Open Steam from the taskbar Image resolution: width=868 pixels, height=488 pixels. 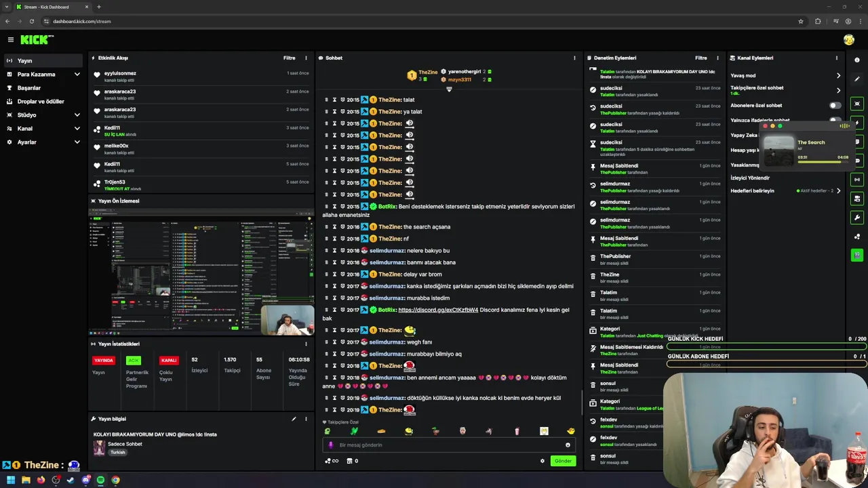tap(71, 480)
